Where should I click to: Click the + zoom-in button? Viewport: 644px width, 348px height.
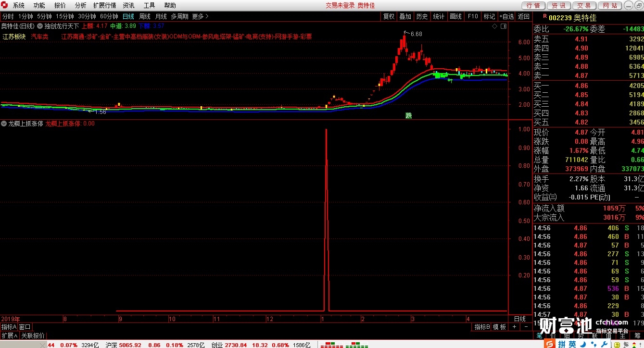[514, 327]
